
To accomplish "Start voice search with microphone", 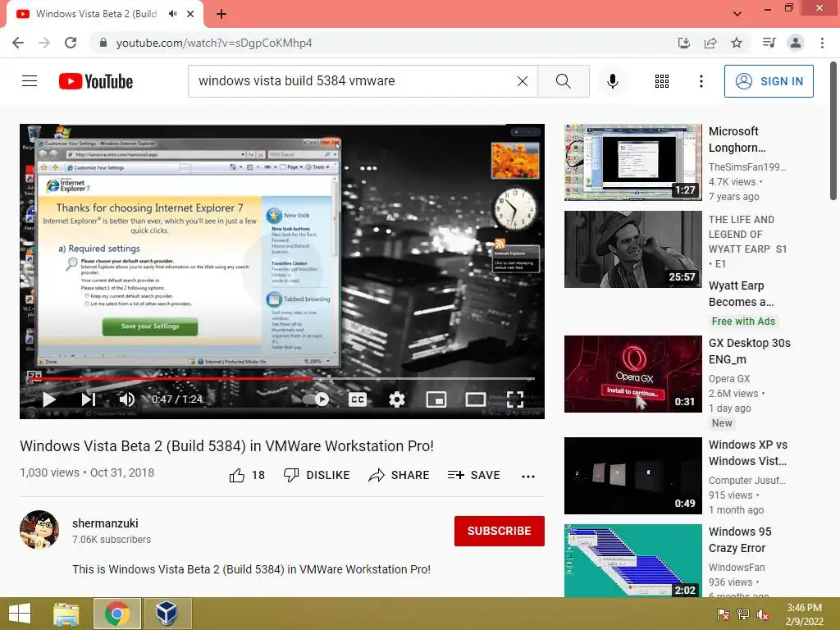I will (x=612, y=81).
